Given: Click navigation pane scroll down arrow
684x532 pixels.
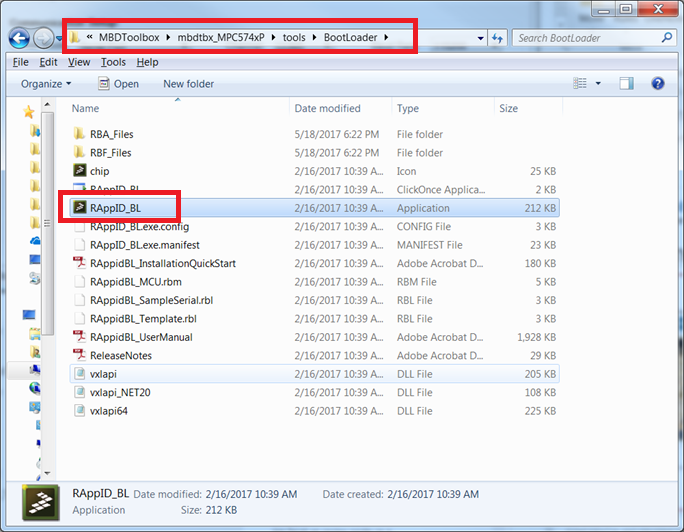Looking at the screenshot, I should click(x=47, y=473).
